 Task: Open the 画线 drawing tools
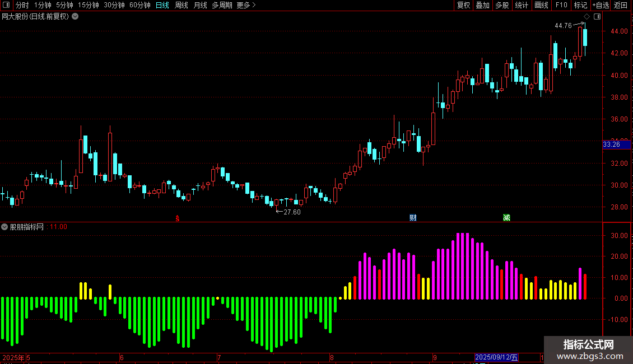point(541,5)
